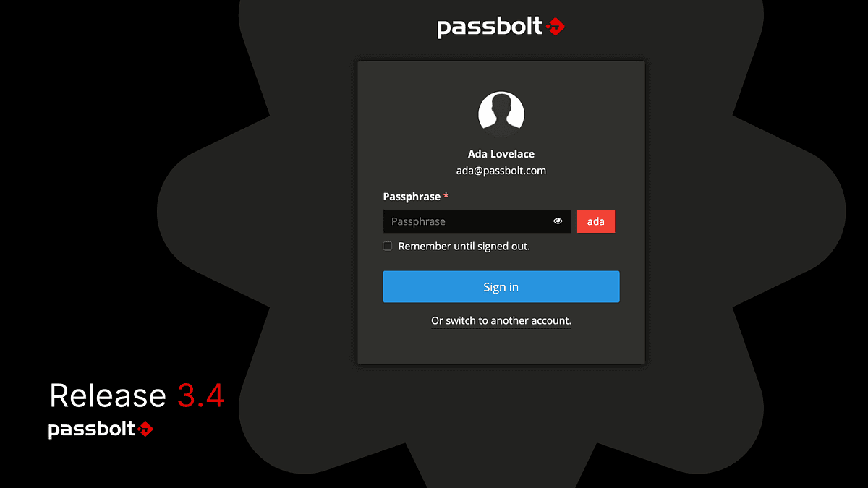Click the red passbolt logo icon at top
The width and height of the screenshot is (868, 488).
(x=555, y=27)
